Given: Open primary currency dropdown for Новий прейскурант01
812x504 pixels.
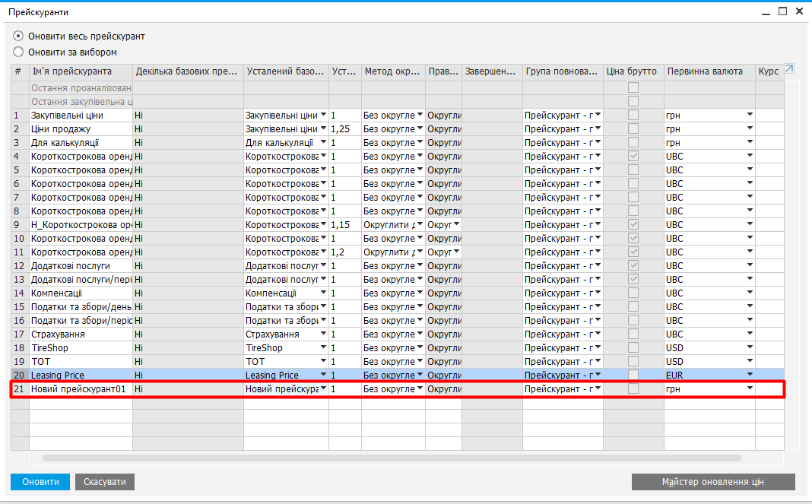Looking at the screenshot, I should tap(750, 388).
